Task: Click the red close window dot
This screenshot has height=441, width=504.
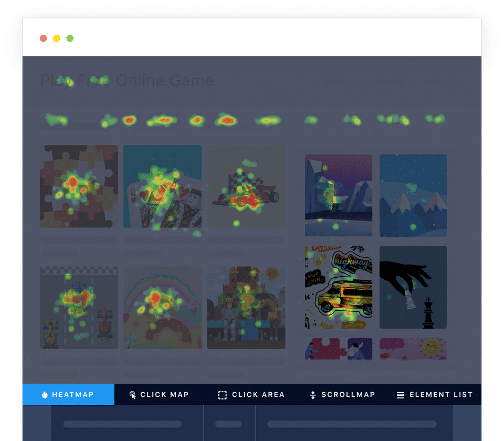Action: pyautogui.click(x=44, y=38)
